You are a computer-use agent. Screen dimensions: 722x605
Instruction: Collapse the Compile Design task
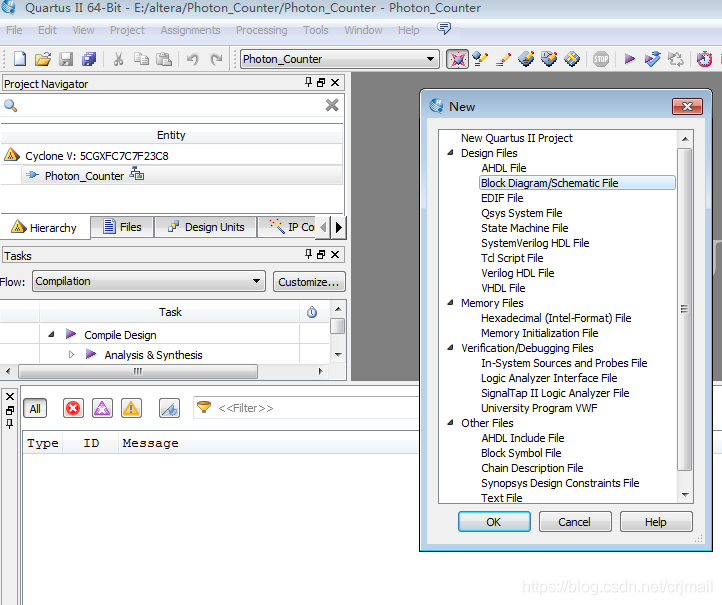click(51, 335)
